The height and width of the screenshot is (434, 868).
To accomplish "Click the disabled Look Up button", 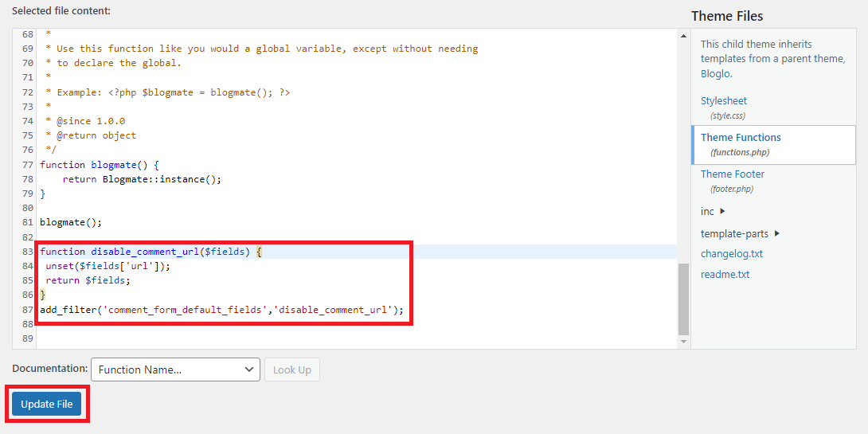I will [292, 369].
